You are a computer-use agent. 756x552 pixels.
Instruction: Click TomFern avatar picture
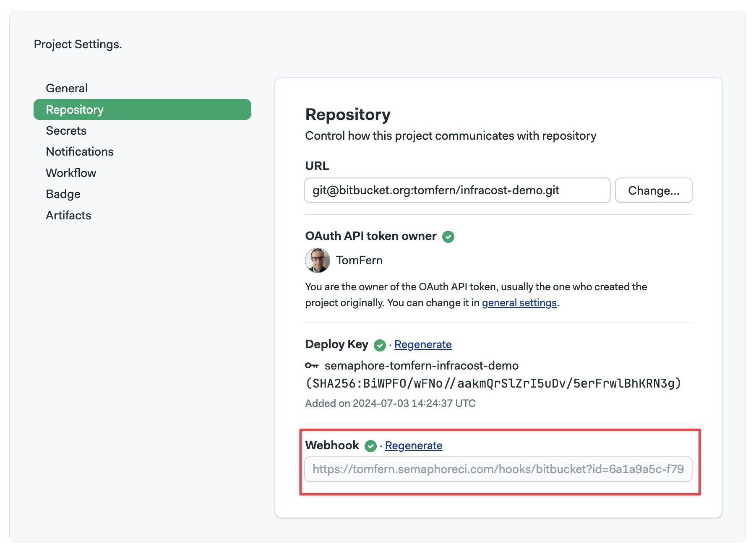318,260
